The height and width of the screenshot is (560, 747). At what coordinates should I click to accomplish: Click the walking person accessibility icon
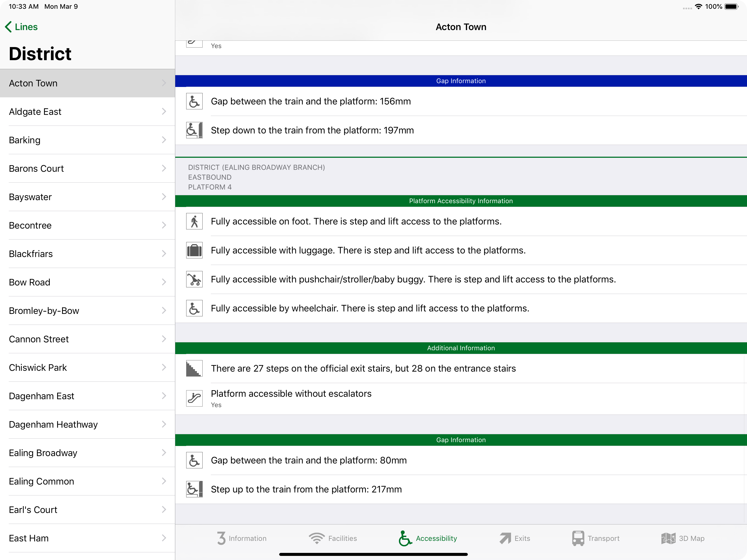[x=194, y=221]
